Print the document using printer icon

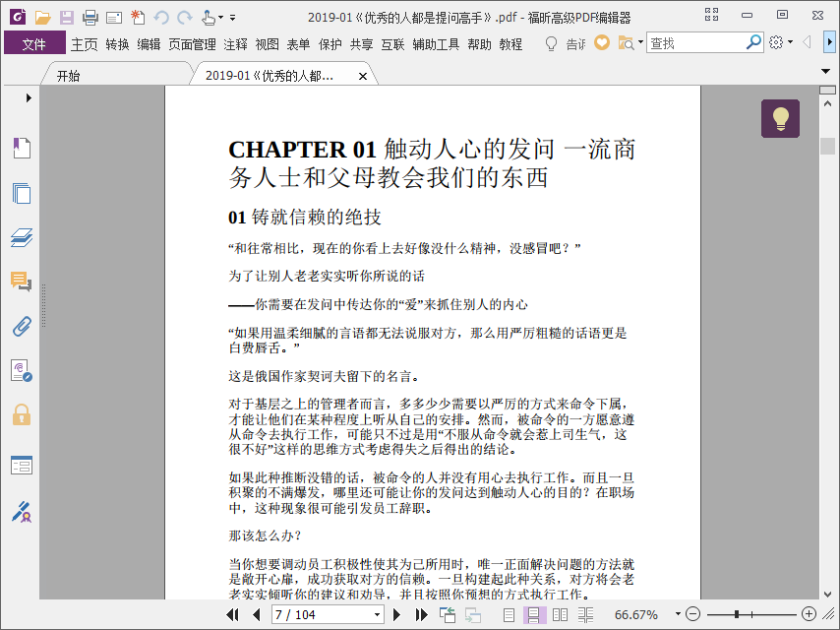click(x=90, y=17)
